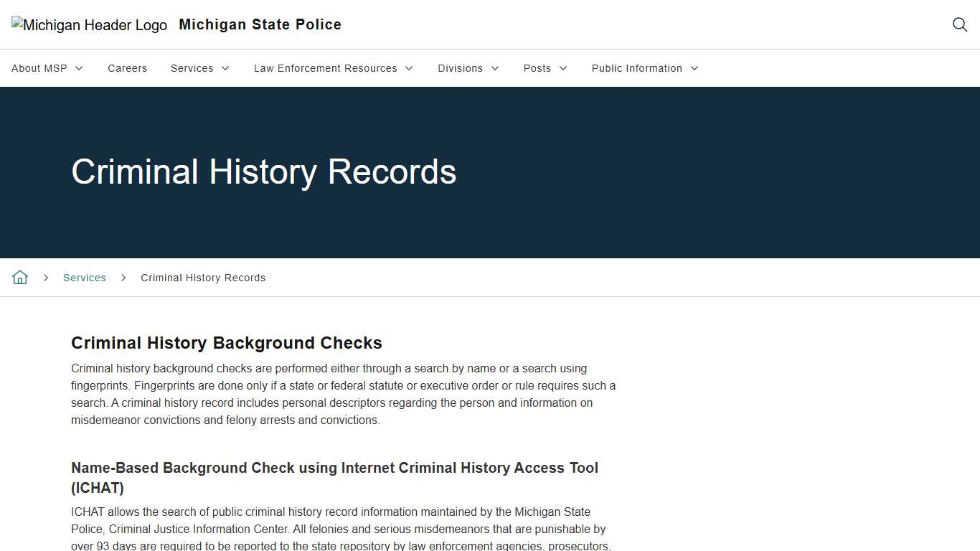
Task: Click the Criminal History Background Checks heading
Action: (227, 343)
